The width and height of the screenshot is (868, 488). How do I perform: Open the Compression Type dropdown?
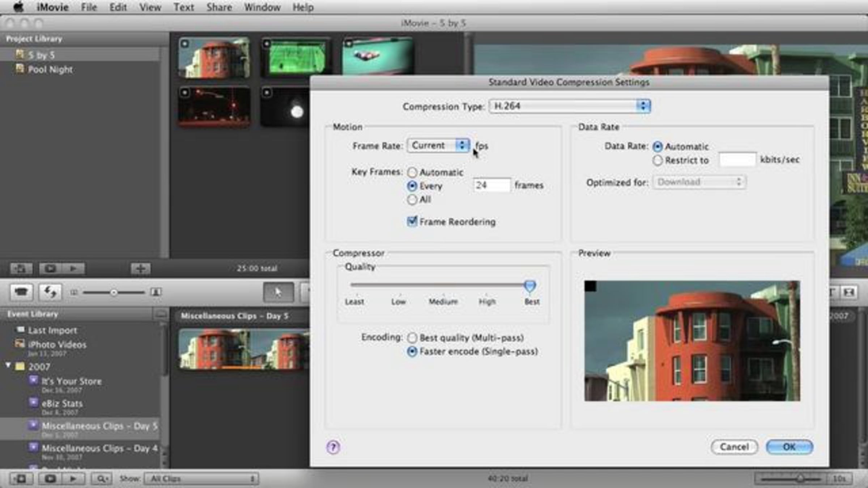[570, 106]
